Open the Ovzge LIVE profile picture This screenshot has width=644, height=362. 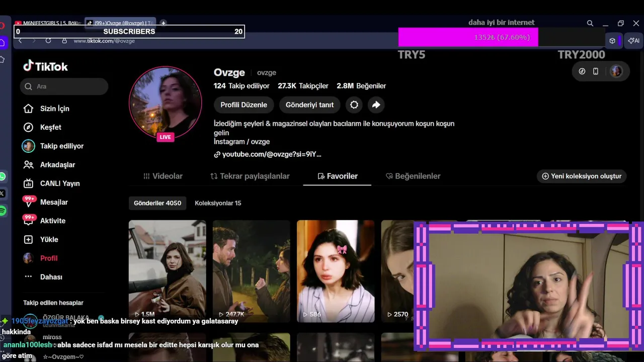(x=166, y=103)
